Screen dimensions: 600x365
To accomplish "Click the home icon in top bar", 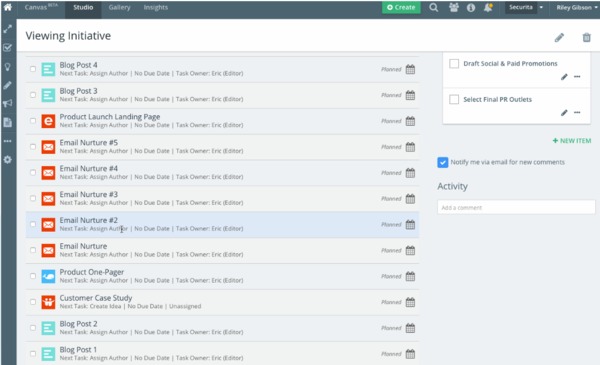I will (8, 7).
